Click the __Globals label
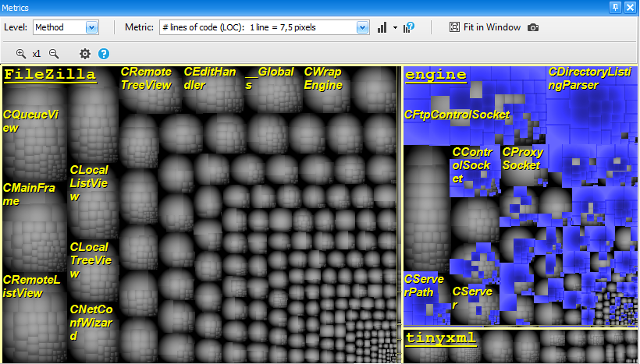The height and width of the screenshot is (364, 640). point(269,78)
